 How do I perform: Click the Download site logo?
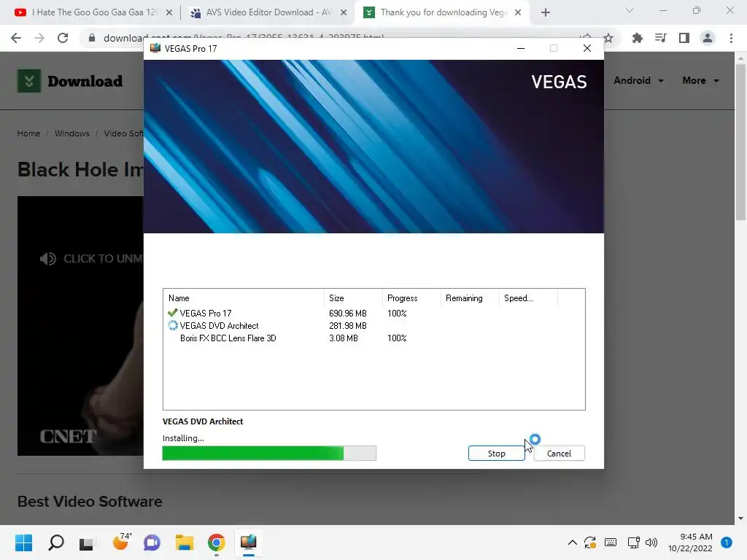(x=70, y=81)
